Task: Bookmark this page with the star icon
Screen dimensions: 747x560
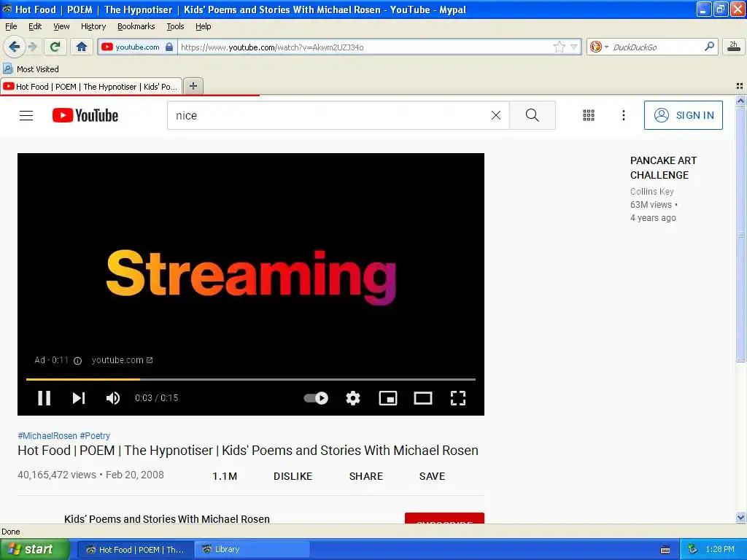Action: [560, 47]
